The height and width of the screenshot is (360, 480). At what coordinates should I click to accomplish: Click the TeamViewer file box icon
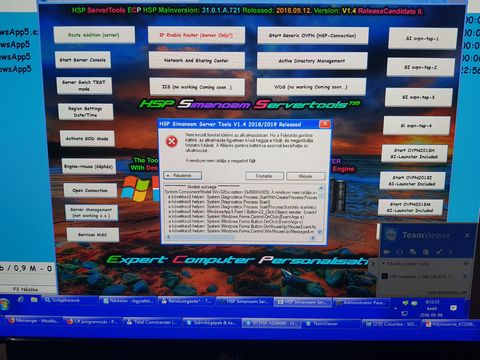[x=426, y=252]
